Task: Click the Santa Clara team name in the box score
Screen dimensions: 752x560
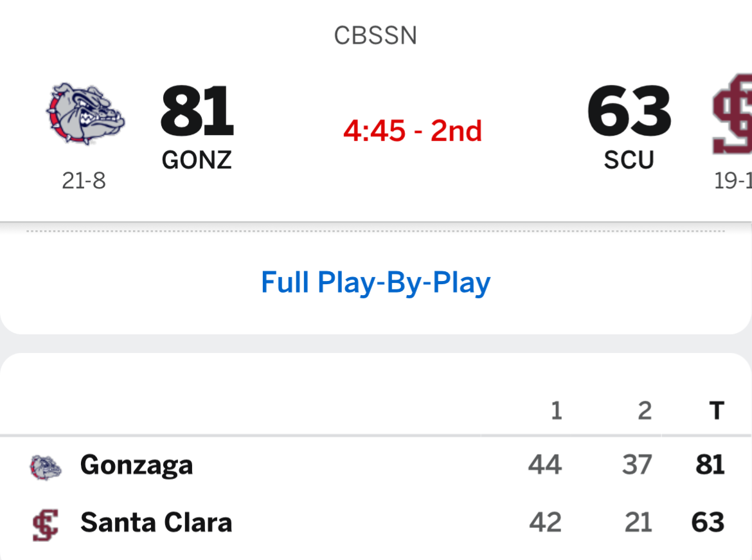Action: click(156, 523)
